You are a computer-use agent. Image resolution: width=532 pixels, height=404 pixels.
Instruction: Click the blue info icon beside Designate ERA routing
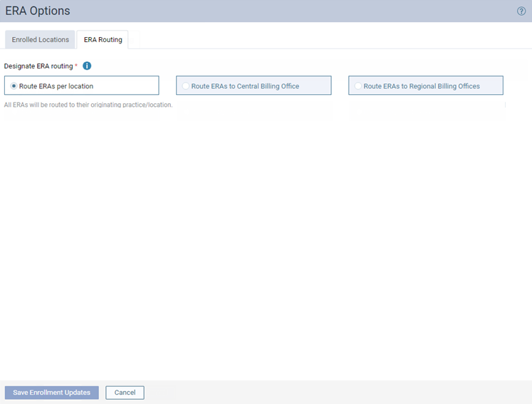tap(87, 66)
